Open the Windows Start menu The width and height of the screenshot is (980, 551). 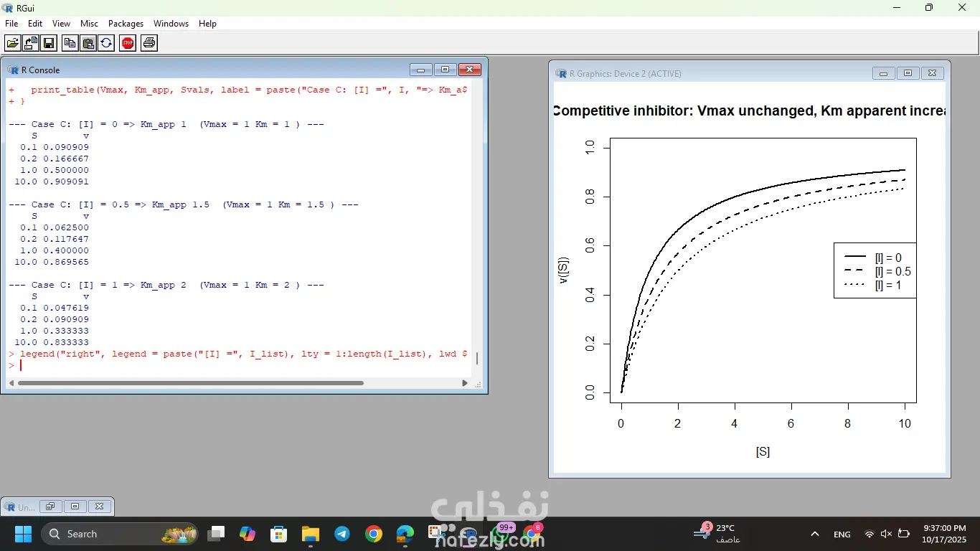23,534
